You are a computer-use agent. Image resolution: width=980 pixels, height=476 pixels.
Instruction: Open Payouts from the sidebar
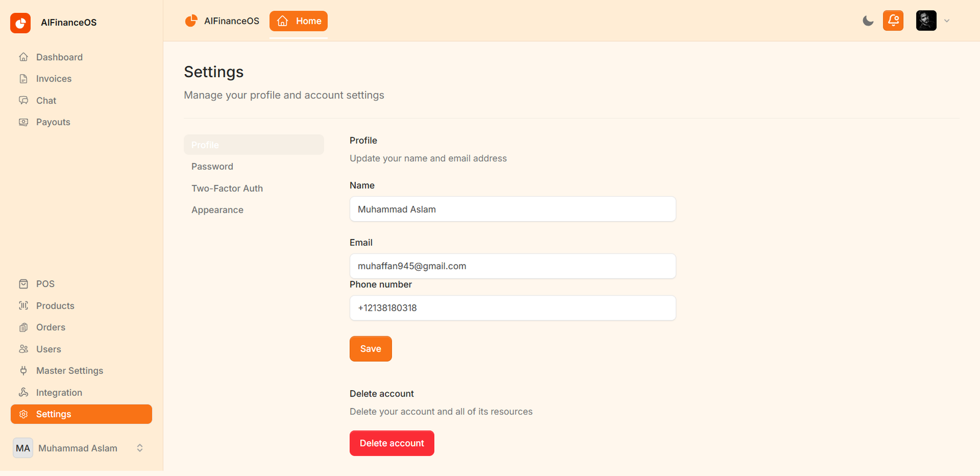[x=81, y=122]
